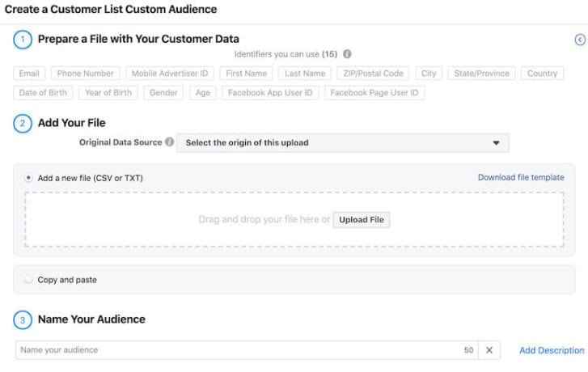
Task: Select the Phone Number identifier tag
Action: [87, 74]
